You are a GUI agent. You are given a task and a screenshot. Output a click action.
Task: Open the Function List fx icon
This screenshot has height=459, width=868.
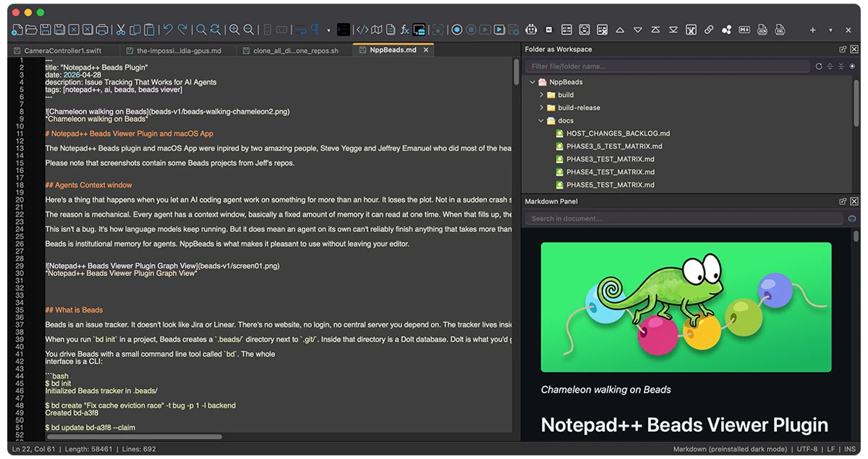(405, 30)
